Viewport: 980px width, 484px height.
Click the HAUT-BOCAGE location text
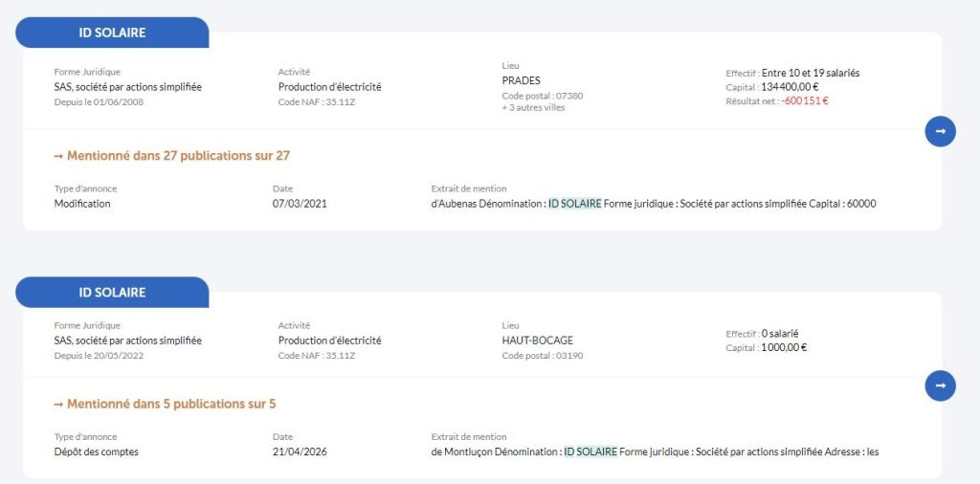538,341
